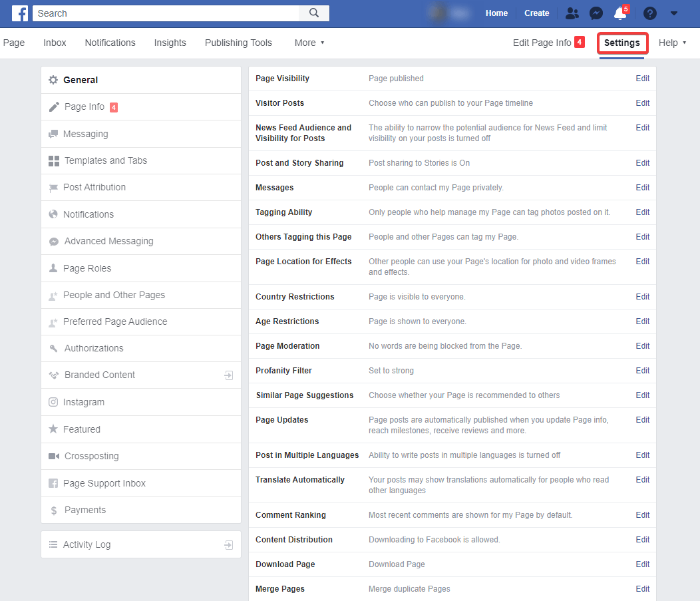Click the Payments dollar icon
The height and width of the screenshot is (601, 700).
53,510
